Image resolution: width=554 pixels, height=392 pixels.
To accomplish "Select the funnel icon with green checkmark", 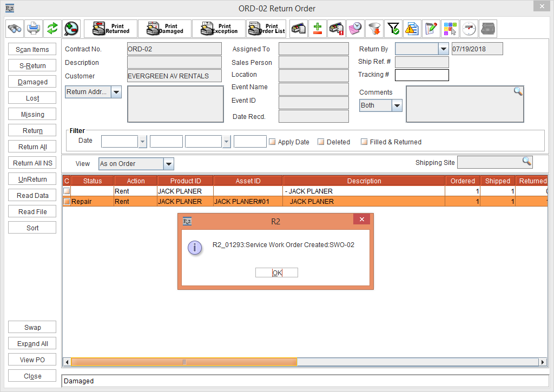I will (x=393, y=28).
